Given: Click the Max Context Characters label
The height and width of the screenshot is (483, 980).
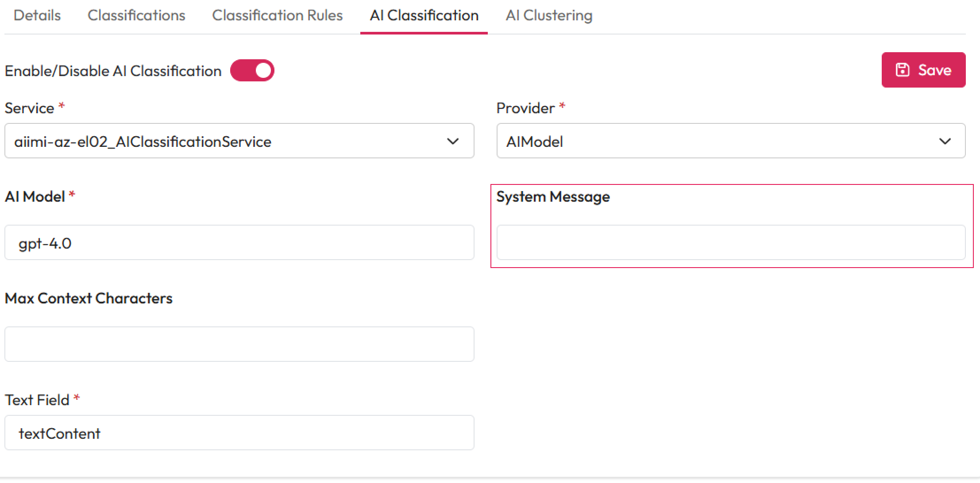Looking at the screenshot, I should [x=89, y=299].
